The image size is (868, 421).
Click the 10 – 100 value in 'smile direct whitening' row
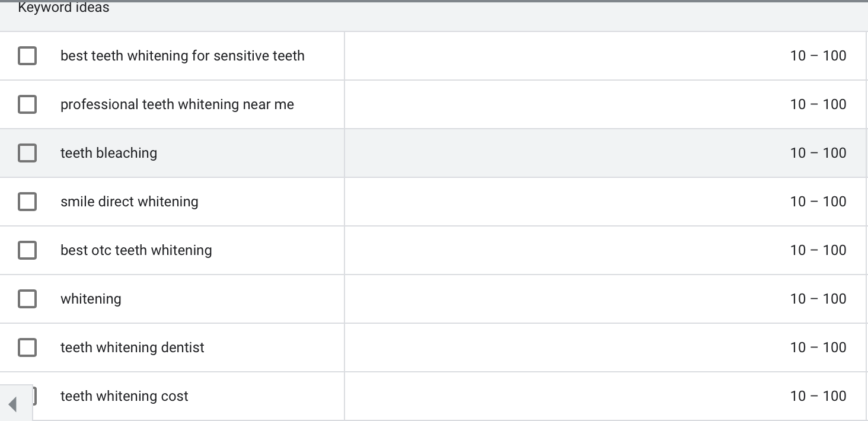point(818,202)
